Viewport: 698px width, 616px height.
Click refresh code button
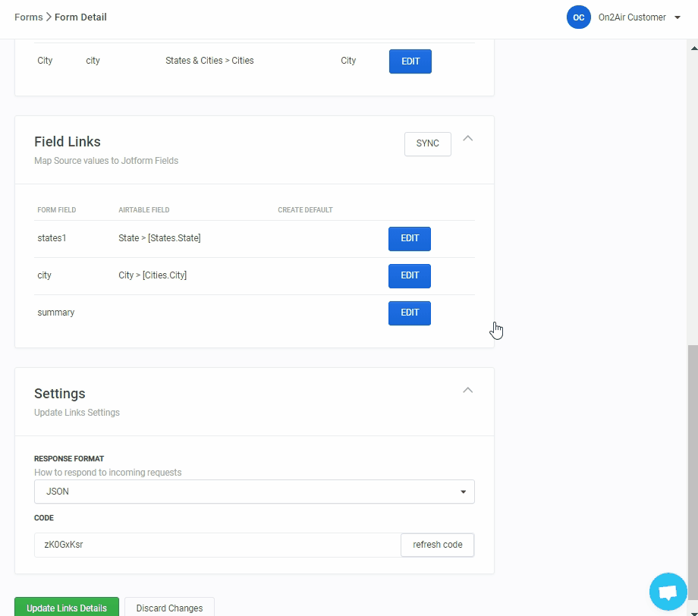click(437, 545)
